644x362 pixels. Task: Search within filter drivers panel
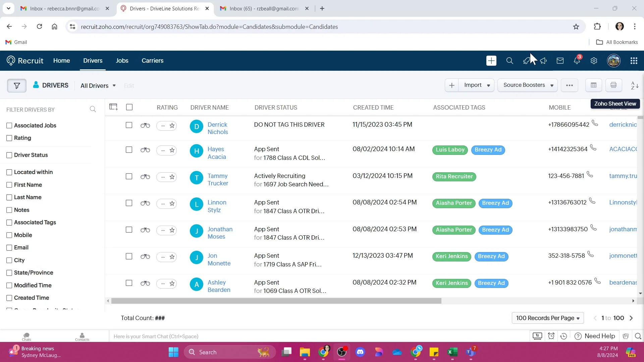coord(93,109)
